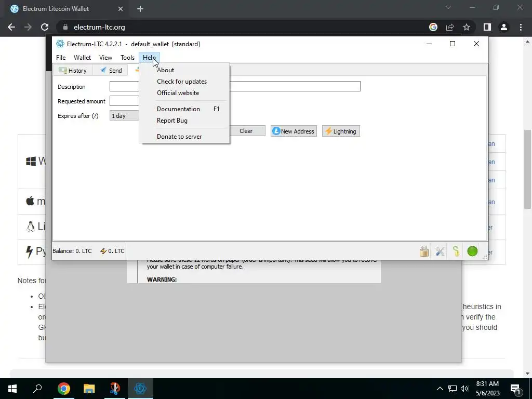
Task: Close the Help menu by clicking Help
Action: (x=149, y=58)
